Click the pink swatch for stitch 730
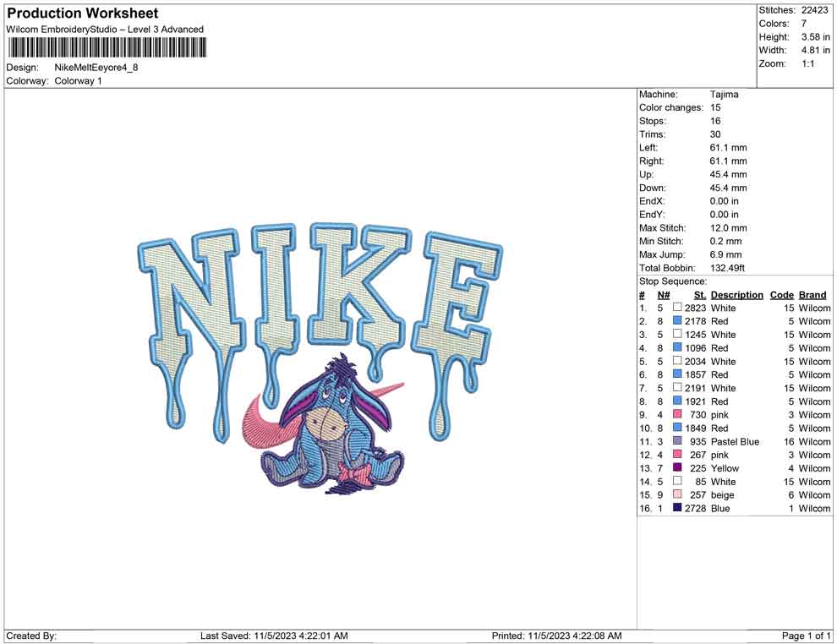Image resolution: width=837 pixels, height=644 pixels. tap(677, 414)
